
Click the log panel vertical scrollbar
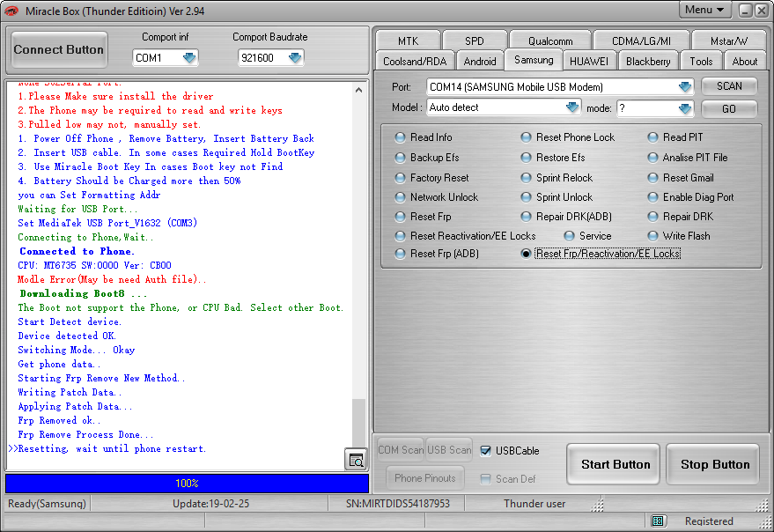click(x=358, y=264)
